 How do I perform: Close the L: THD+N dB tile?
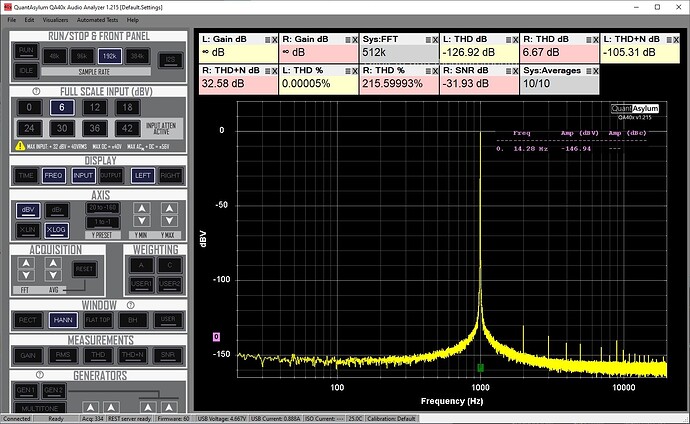[x=676, y=40]
